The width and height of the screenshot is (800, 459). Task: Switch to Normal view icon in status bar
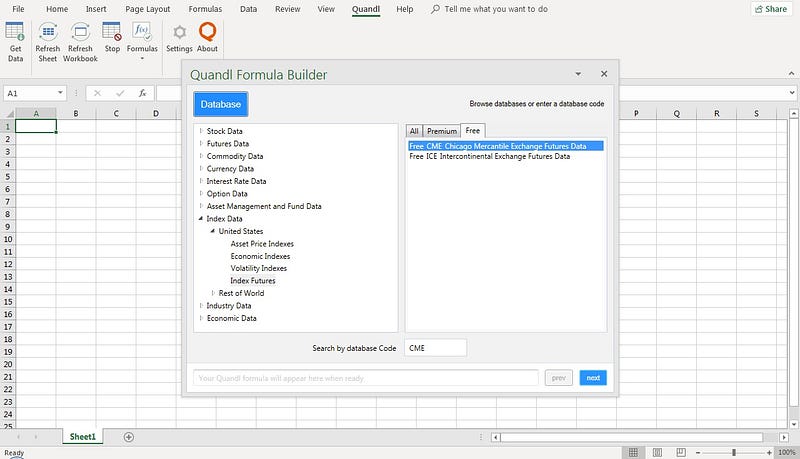[633, 452]
